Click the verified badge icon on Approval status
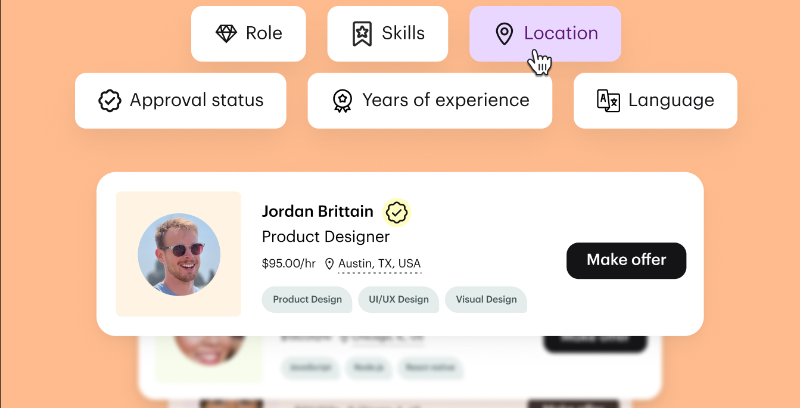Viewport: 800px width, 408px height. click(109, 100)
